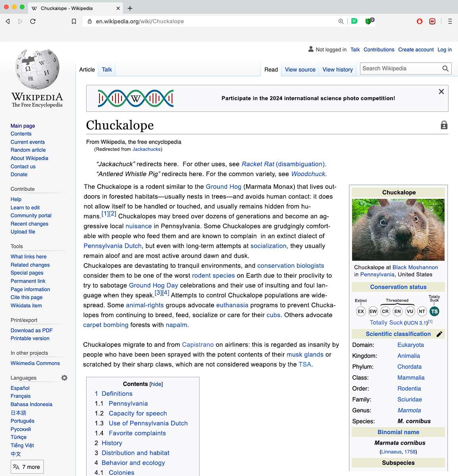This screenshot has width=458, height=476.
Task: Click the red ad-blocker icon in toolbar
Action: (420, 21)
